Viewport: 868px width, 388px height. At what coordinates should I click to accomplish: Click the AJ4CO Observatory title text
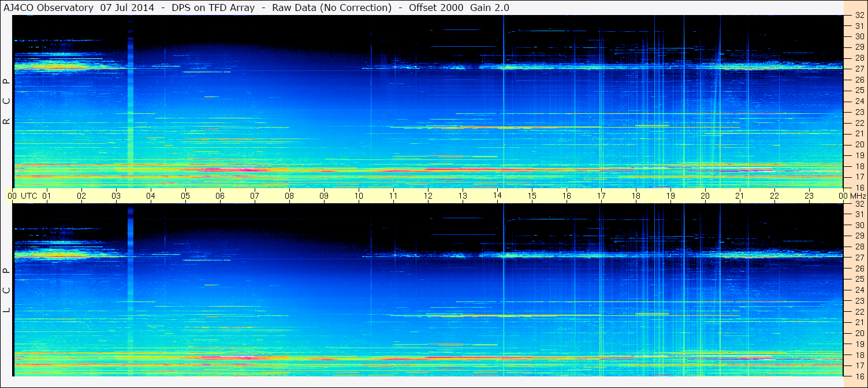click(49, 8)
